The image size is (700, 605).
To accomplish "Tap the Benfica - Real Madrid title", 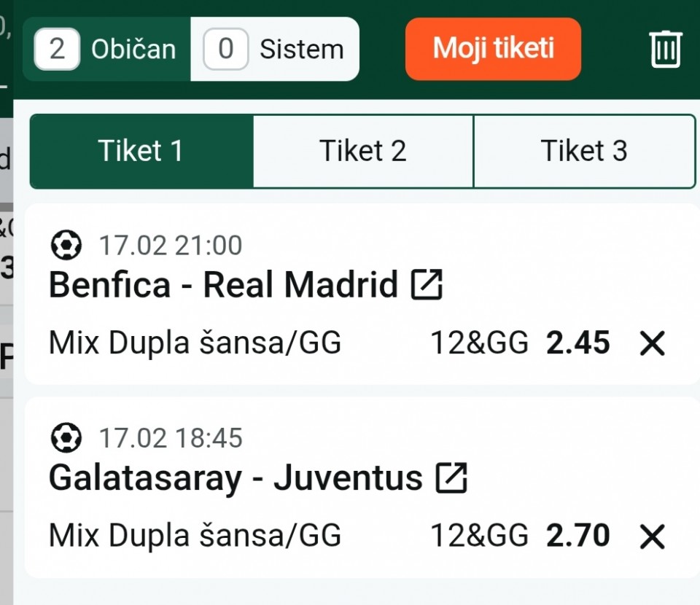I will [x=223, y=284].
